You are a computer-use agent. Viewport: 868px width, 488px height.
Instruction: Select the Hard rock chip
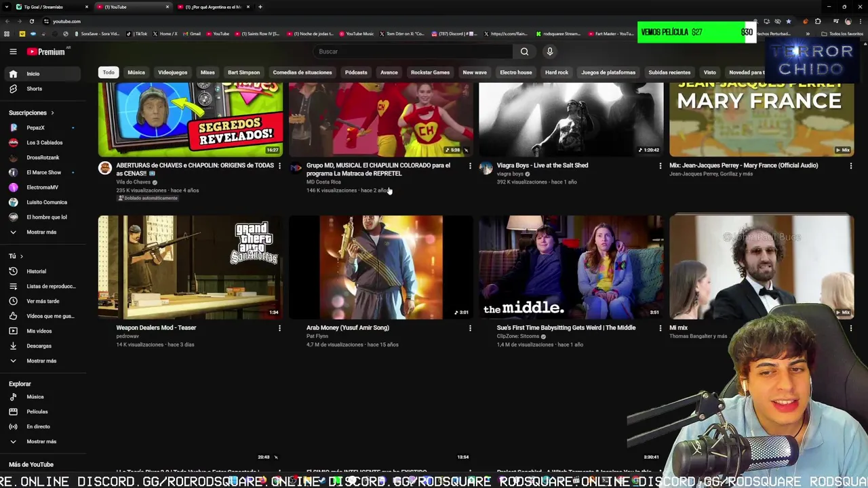tap(557, 73)
